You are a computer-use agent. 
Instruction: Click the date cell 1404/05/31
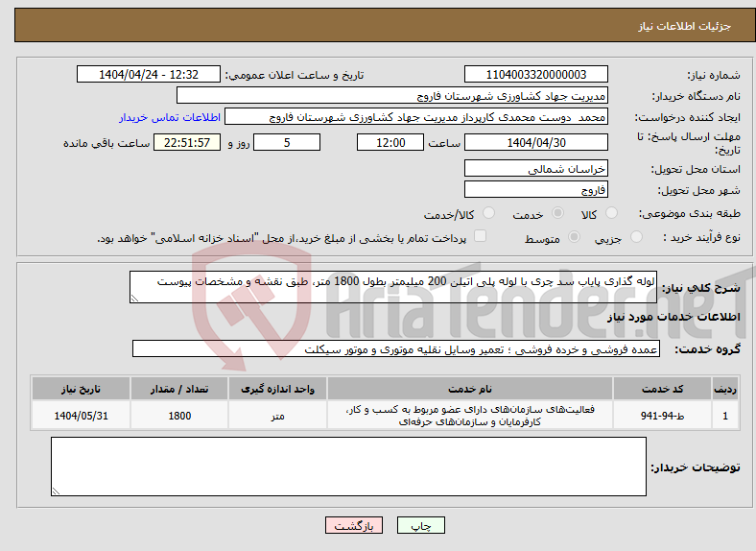81,416
